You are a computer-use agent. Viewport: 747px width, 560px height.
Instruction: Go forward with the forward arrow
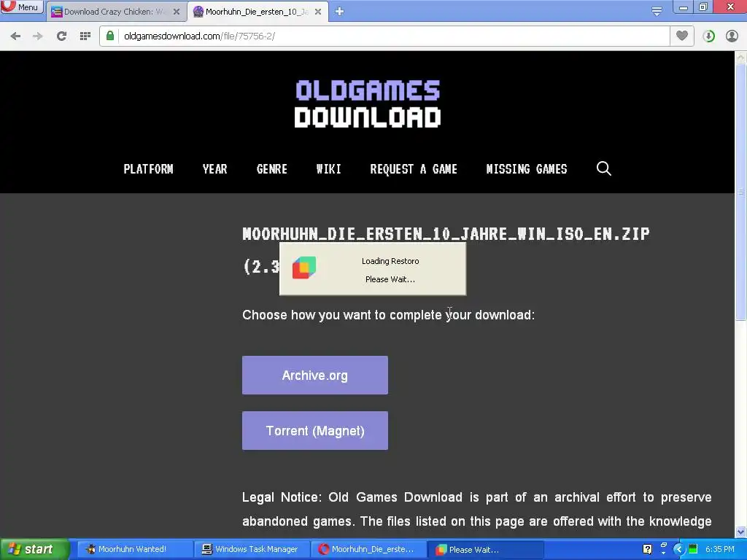coord(38,36)
